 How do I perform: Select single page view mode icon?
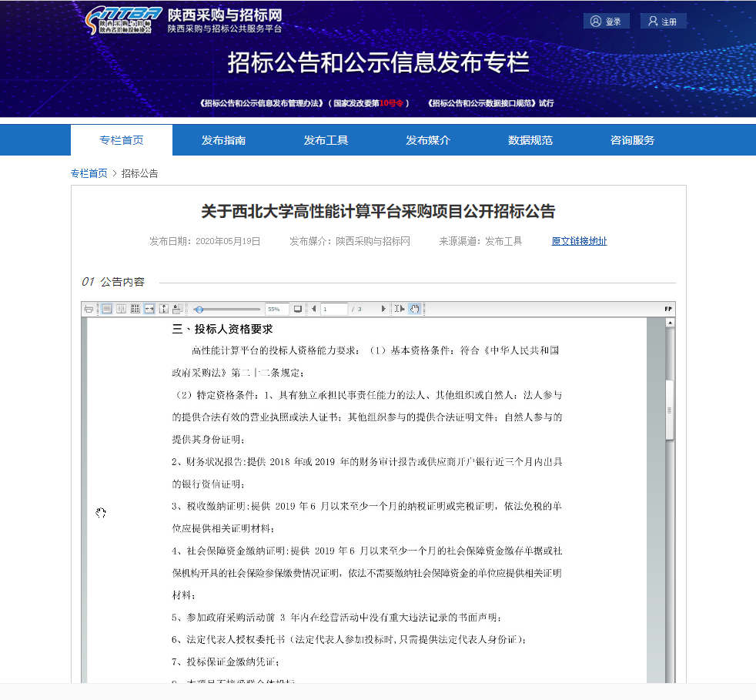[107, 309]
